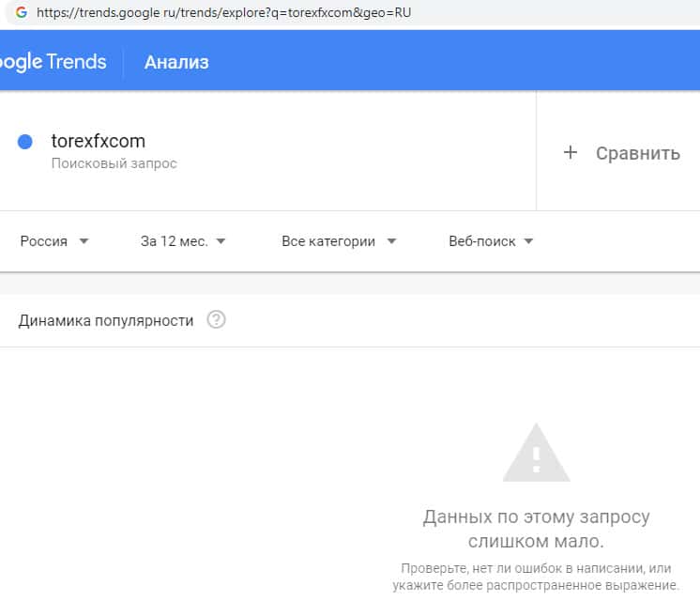
Task: Click the blue dot beside torexfxcom
Action: click(x=25, y=142)
